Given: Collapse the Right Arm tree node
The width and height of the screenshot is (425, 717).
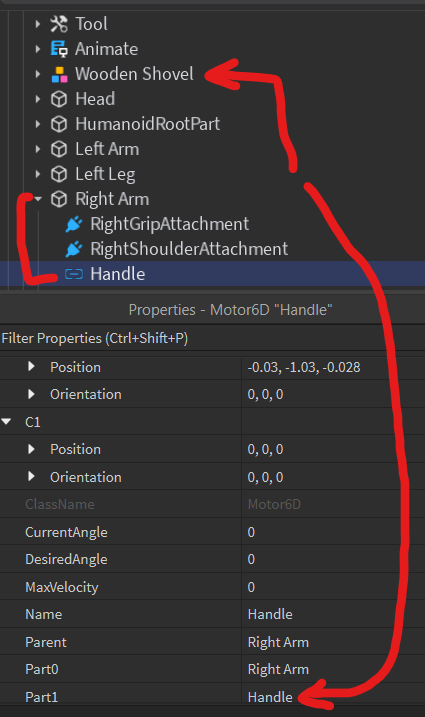Looking at the screenshot, I should 38,199.
